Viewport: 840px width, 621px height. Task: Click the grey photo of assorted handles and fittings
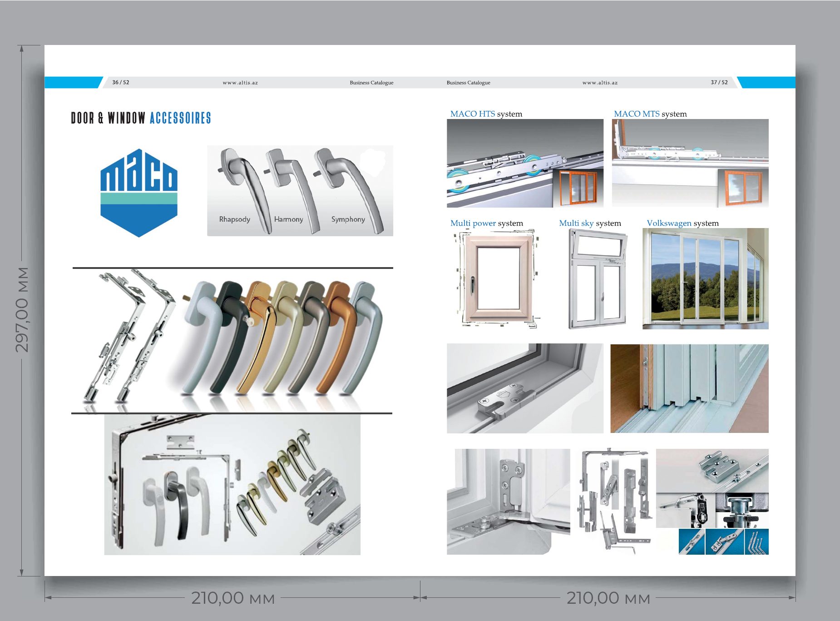pos(232,484)
